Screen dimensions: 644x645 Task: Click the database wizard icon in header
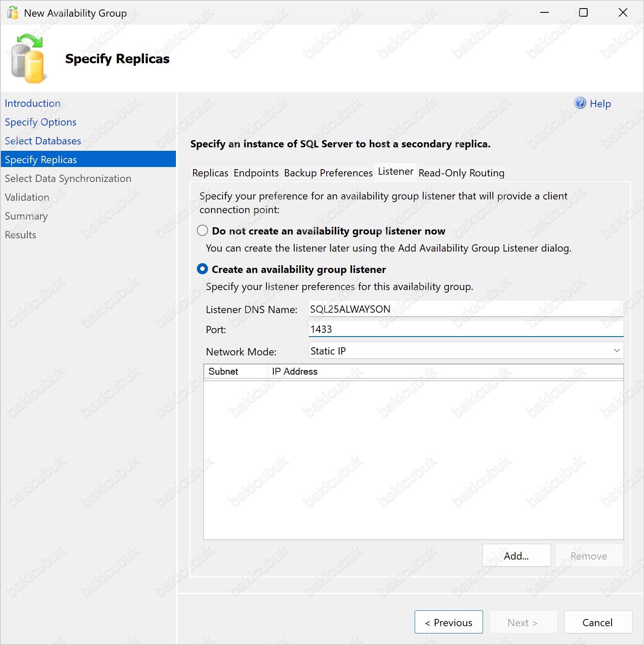28,59
